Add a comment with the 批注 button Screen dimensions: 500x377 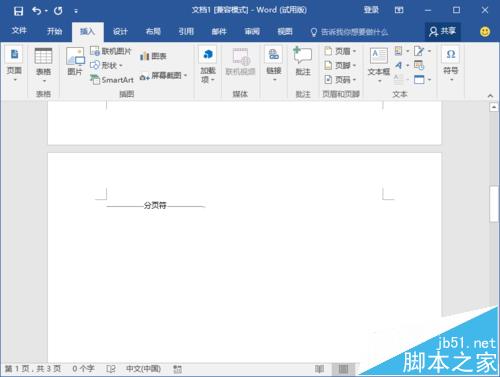303,61
